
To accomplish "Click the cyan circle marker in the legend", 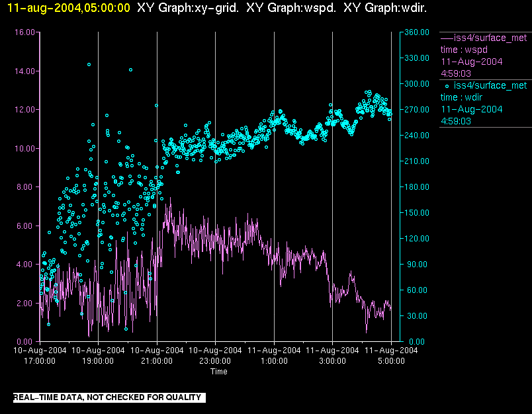I will [x=447, y=87].
